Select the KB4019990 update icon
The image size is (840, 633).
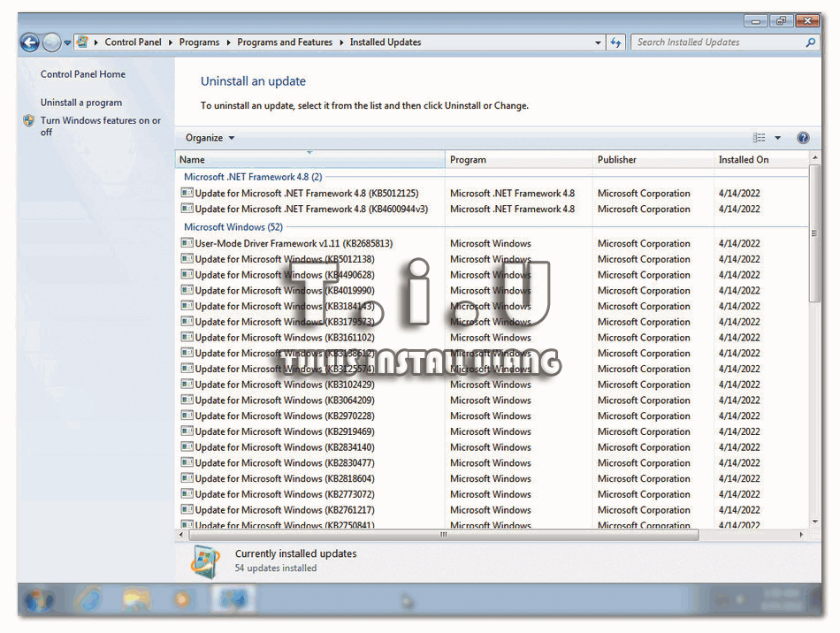coord(187,290)
